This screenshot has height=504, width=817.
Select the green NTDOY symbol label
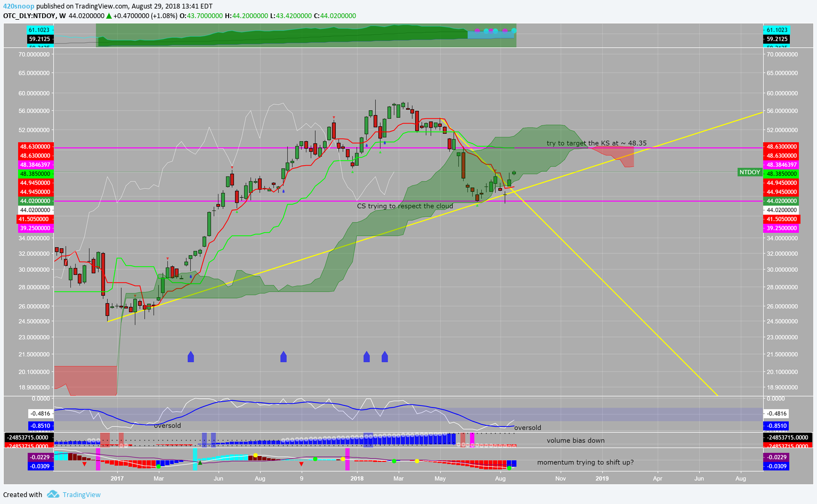pyautogui.click(x=750, y=172)
